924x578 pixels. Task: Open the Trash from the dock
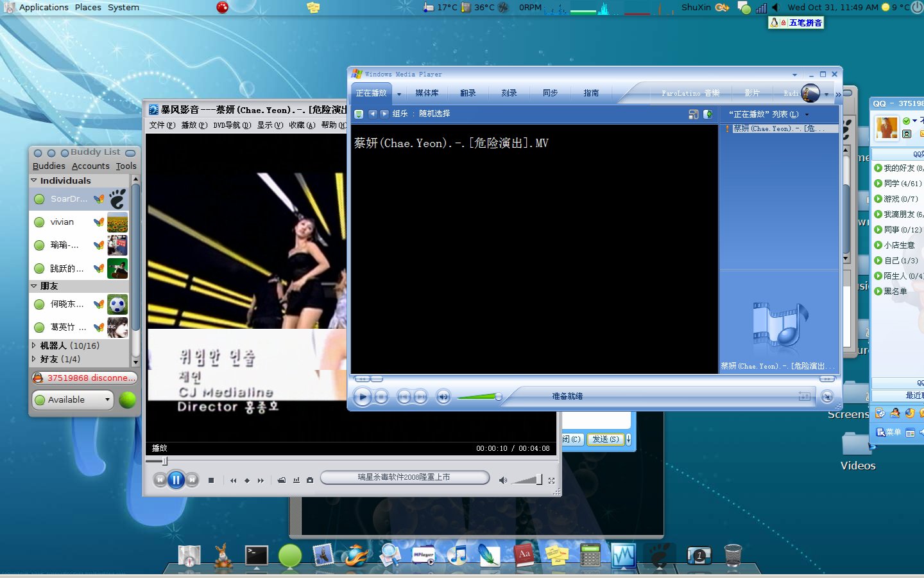[x=733, y=556]
